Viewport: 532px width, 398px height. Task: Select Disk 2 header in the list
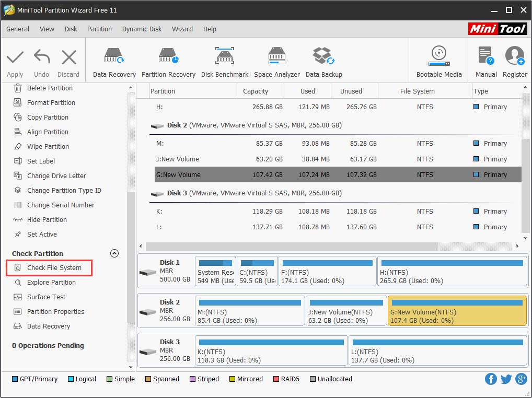(x=246, y=125)
